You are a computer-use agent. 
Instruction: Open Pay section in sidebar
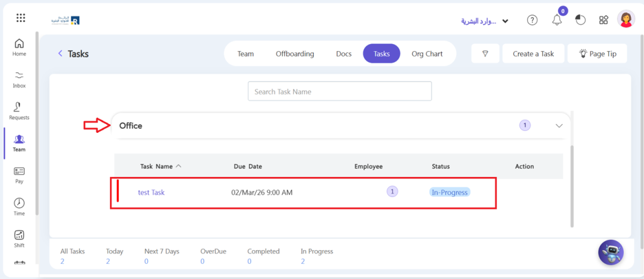19,174
